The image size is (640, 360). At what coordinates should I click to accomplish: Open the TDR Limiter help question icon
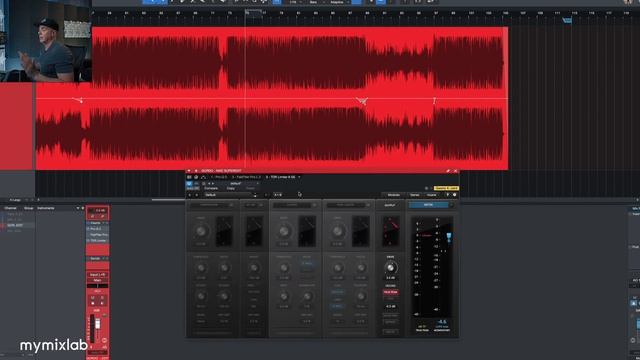point(448,195)
